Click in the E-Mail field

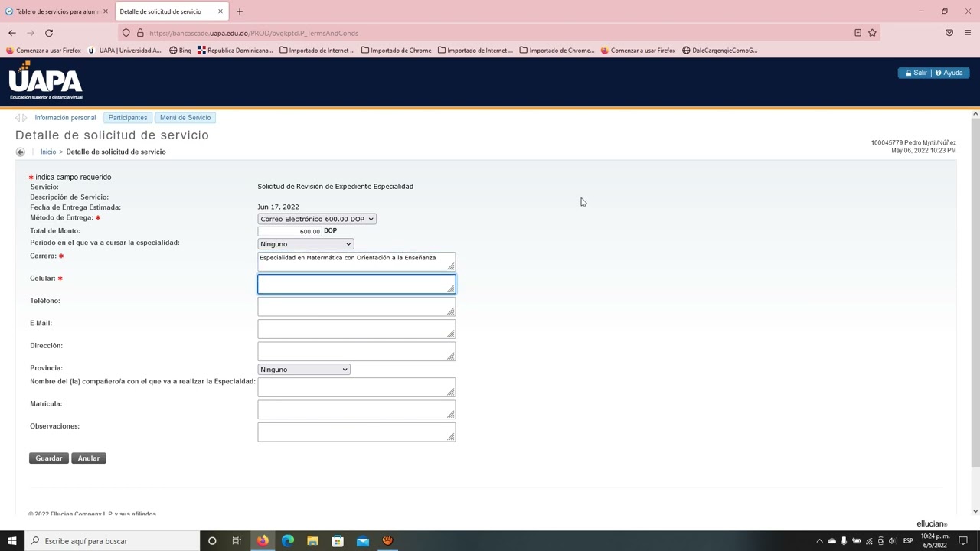tap(357, 329)
